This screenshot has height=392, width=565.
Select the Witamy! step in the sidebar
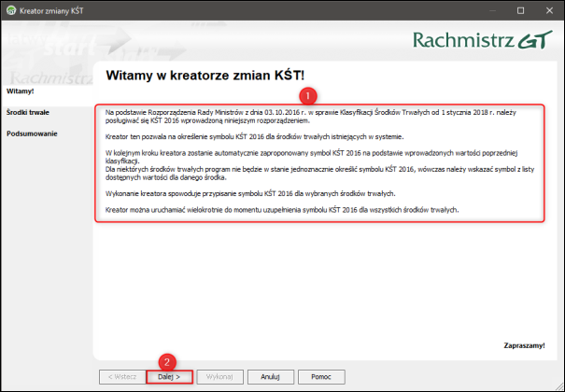(21, 91)
